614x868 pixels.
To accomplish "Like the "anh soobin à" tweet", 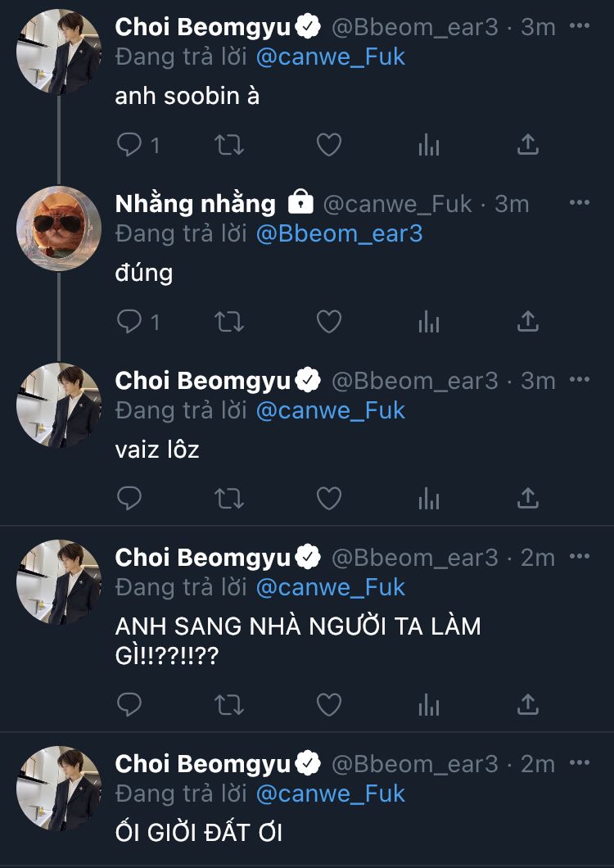I will [328, 145].
